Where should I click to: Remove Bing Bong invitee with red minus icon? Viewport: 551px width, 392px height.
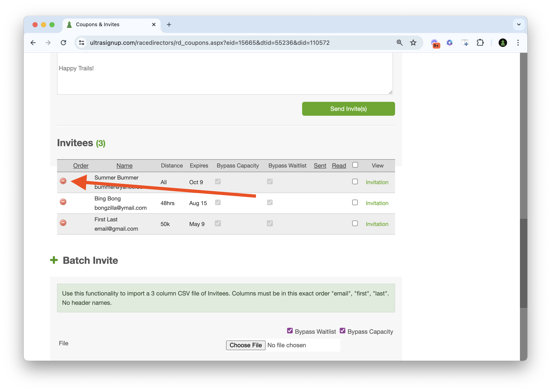click(63, 202)
